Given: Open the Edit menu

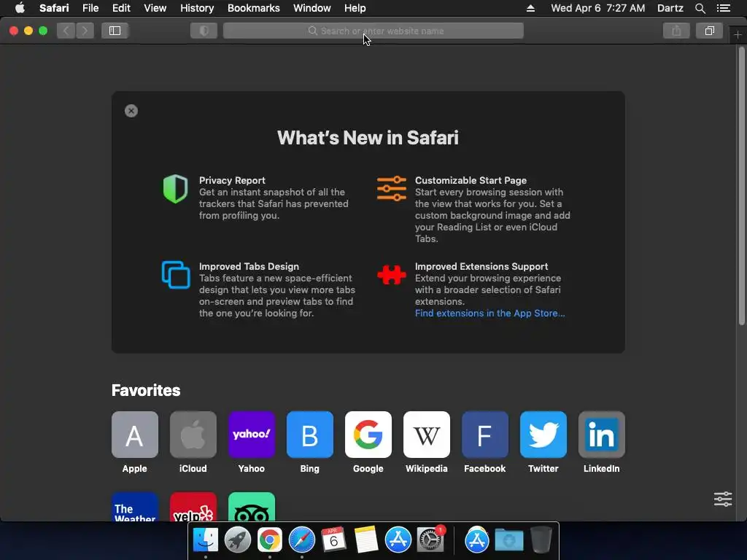Looking at the screenshot, I should [x=121, y=8].
